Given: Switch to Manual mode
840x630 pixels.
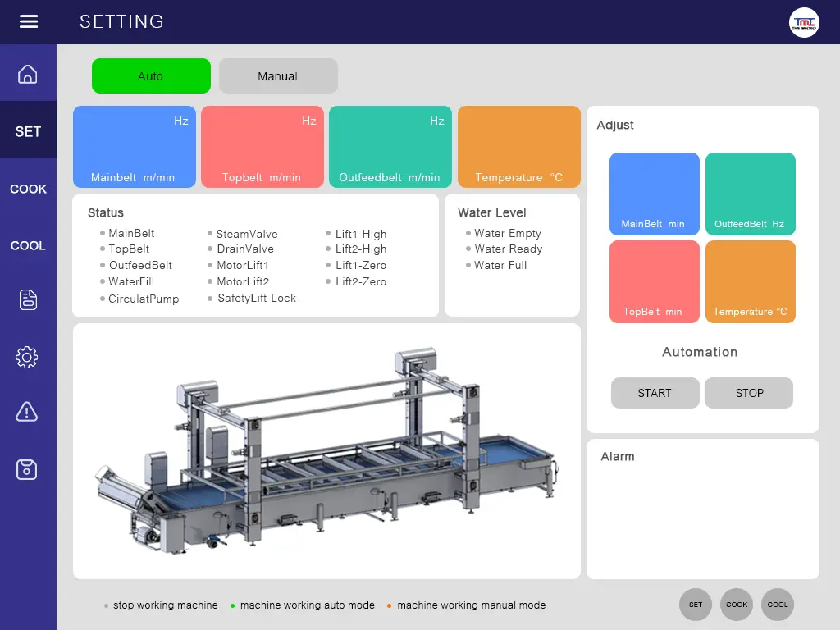Looking at the screenshot, I should (x=278, y=76).
